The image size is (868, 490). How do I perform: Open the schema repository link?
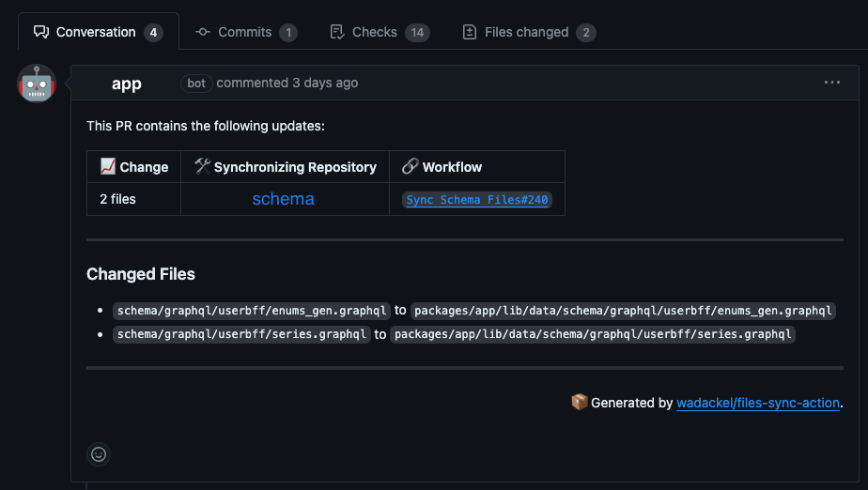(284, 199)
